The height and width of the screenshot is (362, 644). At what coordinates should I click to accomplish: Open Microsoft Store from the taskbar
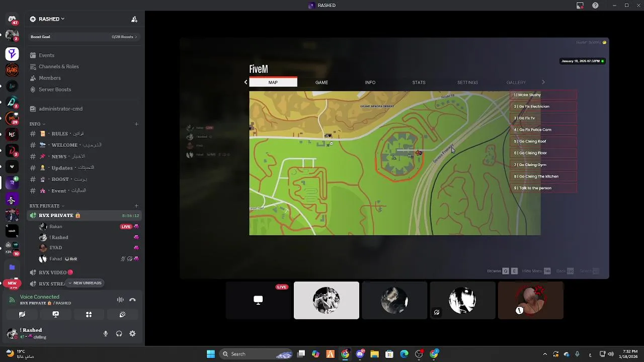389,354
